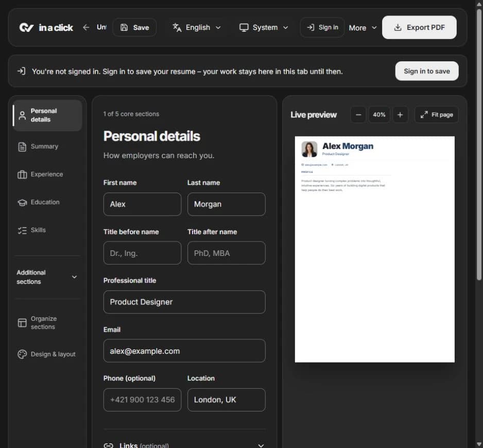Click the Email input field
The image size is (483, 448).
[184, 351]
